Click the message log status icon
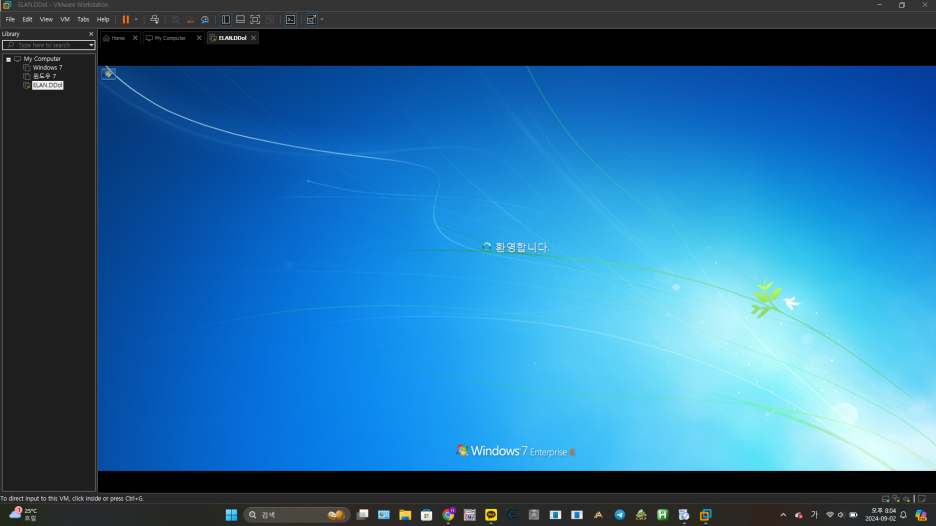Screen dimensions: 936x526 coord(922,499)
